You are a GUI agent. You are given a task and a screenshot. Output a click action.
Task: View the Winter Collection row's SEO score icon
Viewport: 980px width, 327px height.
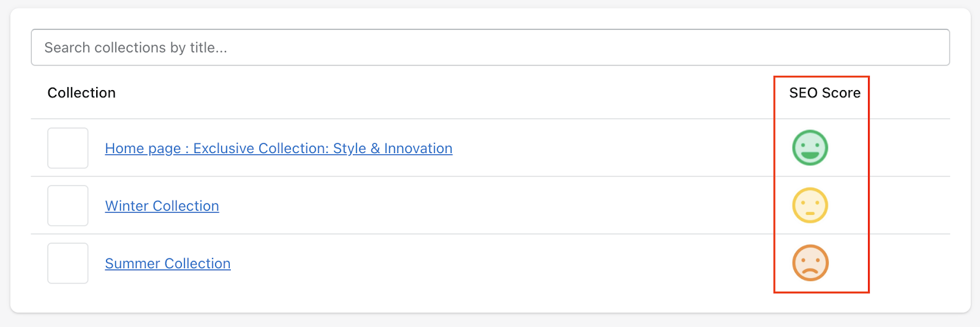(810, 205)
